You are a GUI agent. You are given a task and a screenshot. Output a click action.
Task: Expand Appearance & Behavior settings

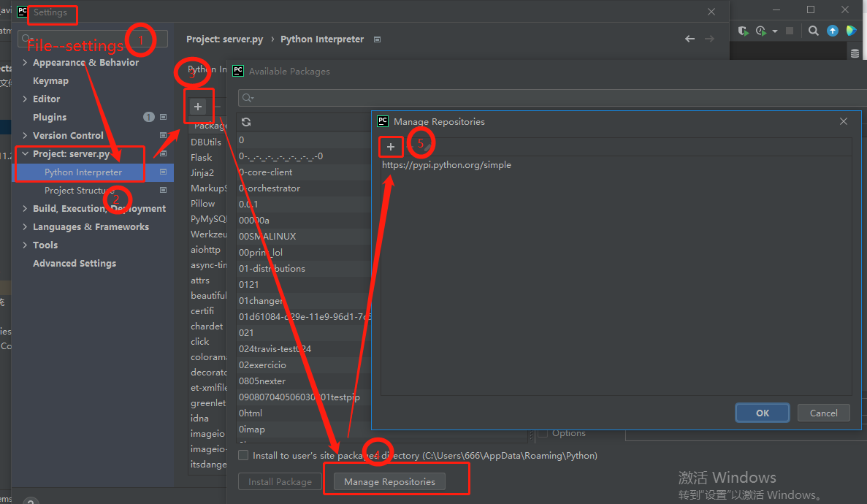click(25, 63)
